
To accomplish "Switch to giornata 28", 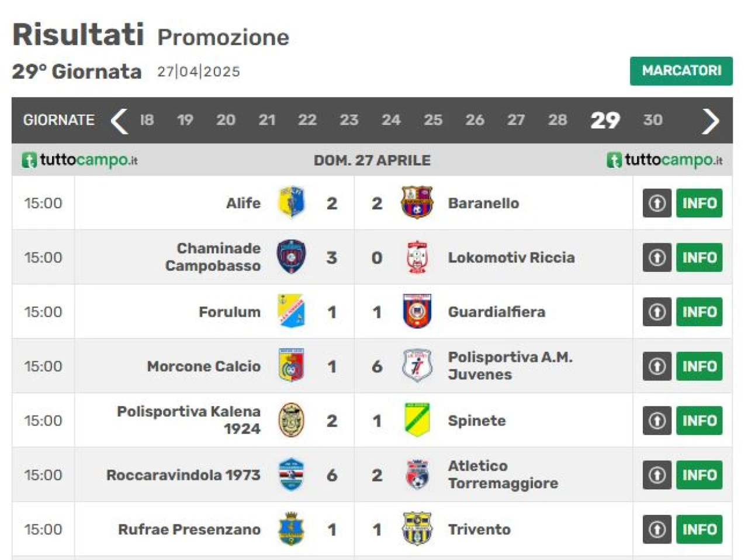I will click(x=557, y=120).
